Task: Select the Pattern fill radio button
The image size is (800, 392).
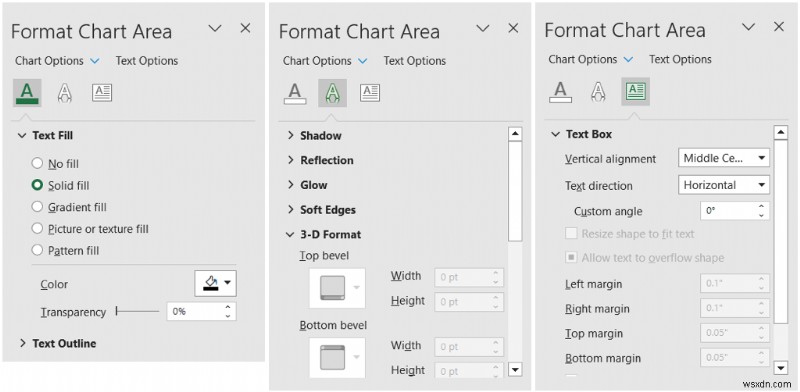Action: point(37,250)
